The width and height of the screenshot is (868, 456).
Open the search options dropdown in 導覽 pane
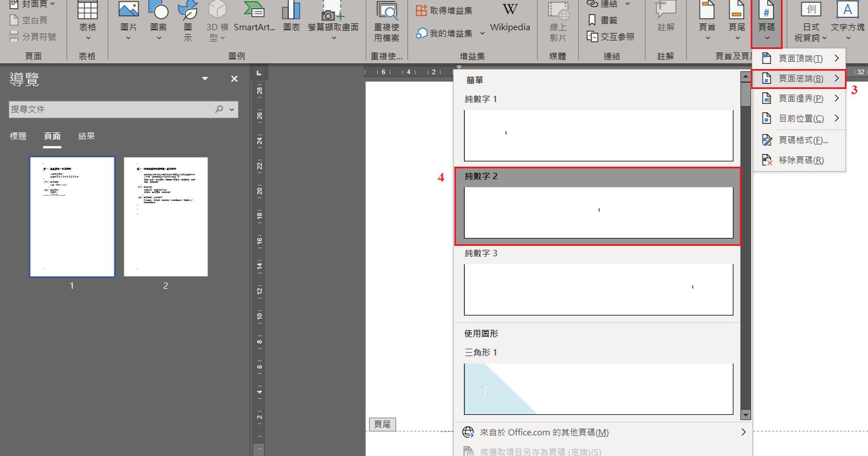tap(232, 110)
